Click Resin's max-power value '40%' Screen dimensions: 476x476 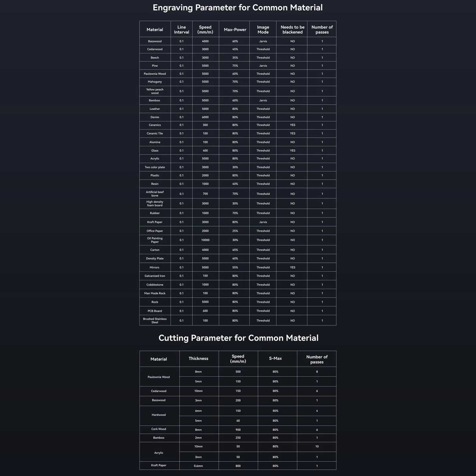click(x=235, y=184)
